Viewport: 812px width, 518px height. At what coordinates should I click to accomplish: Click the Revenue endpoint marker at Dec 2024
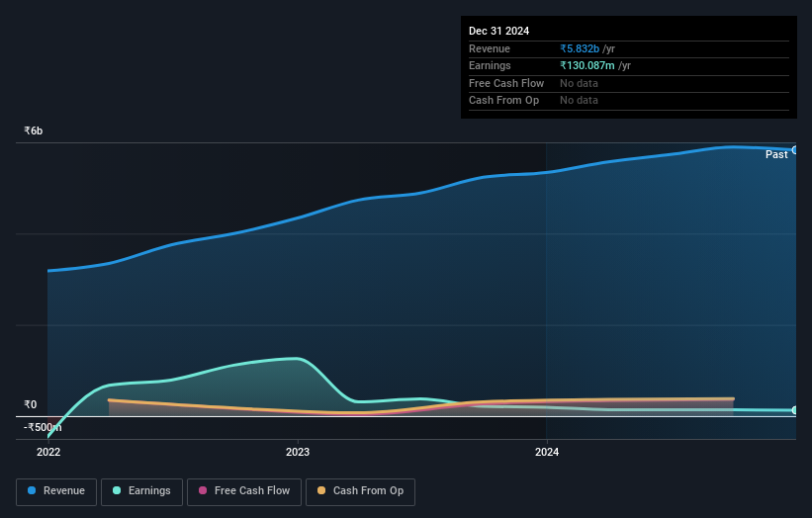(x=795, y=150)
